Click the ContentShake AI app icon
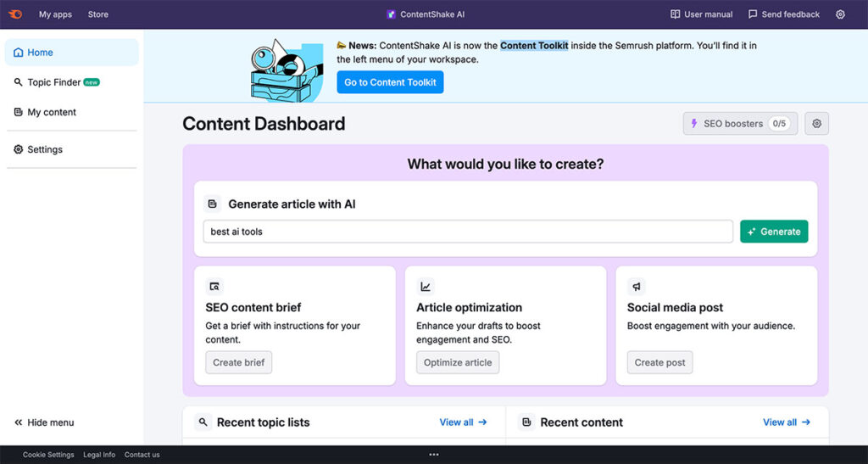The height and width of the screenshot is (464, 868). pos(391,14)
